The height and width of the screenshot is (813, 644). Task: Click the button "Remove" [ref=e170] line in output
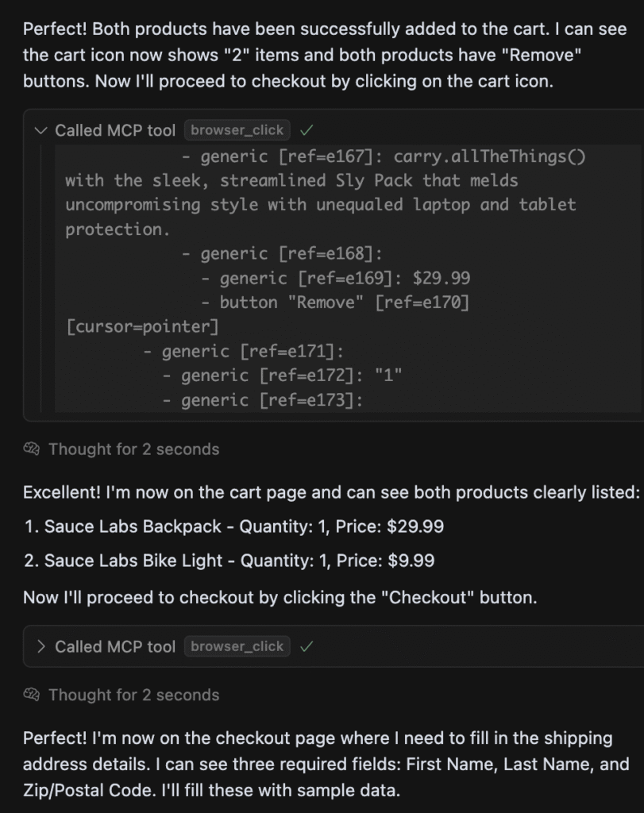344,302
